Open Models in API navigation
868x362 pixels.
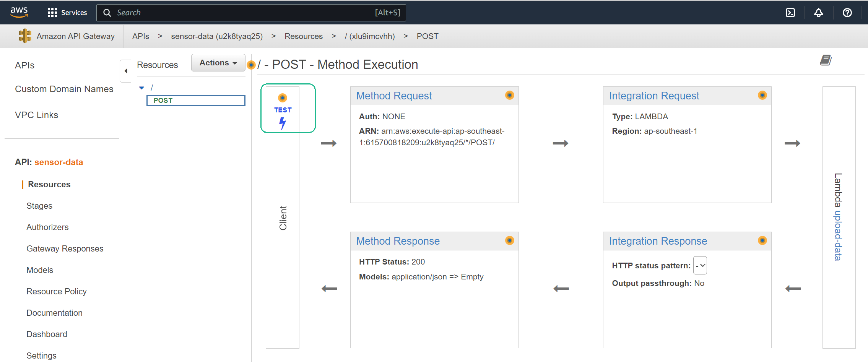40,270
